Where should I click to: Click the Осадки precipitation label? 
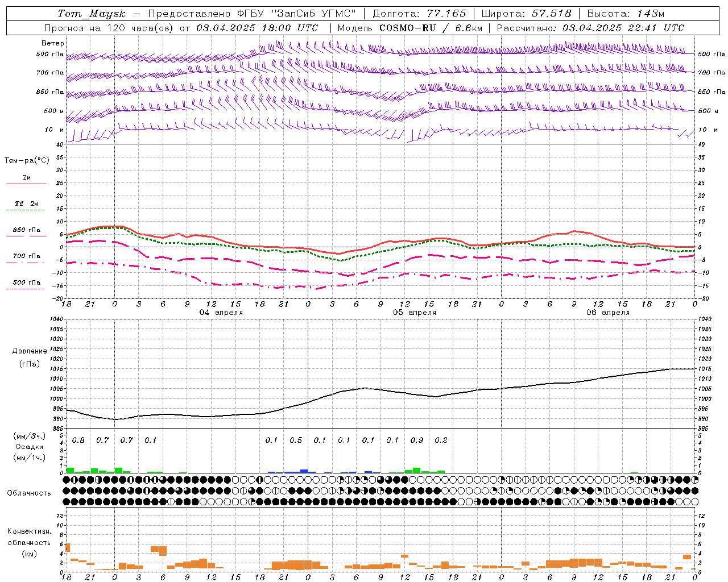pyautogui.click(x=29, y=447)
